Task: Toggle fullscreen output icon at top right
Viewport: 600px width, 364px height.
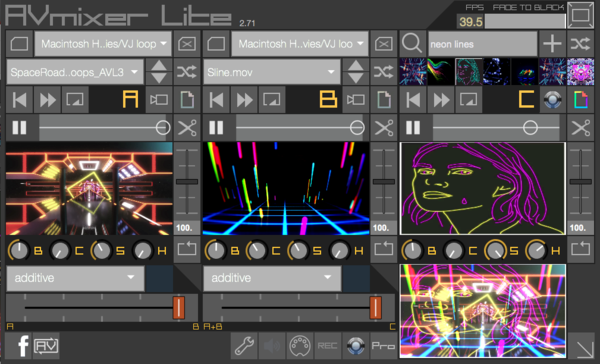Action: point(580,15)
